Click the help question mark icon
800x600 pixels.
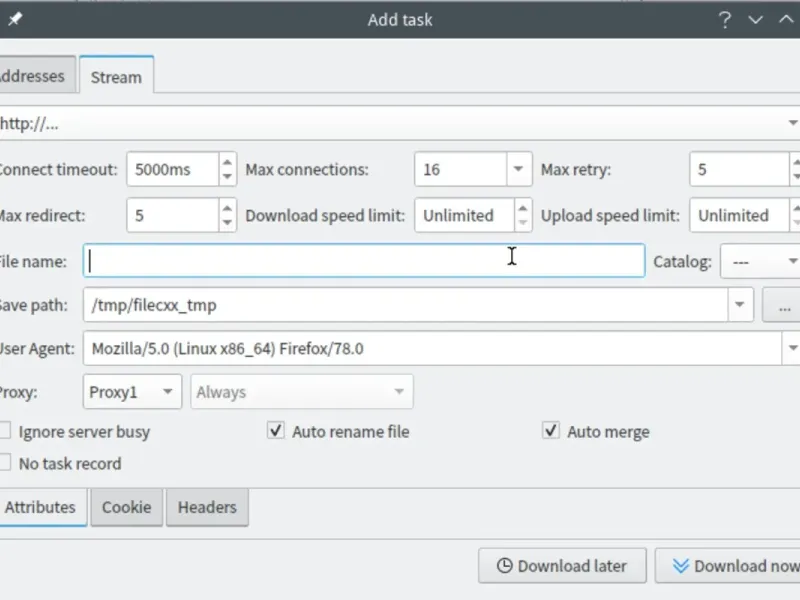[725, 19]
